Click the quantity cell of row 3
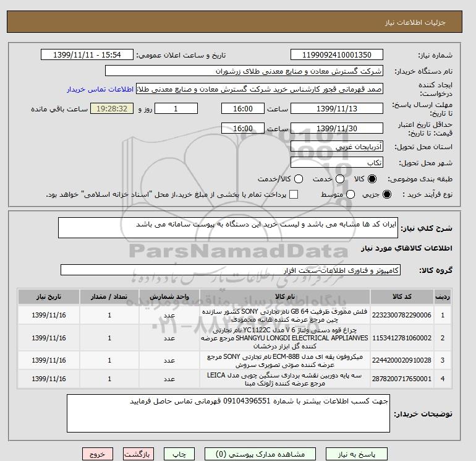The image size is (476, 461). coord(109,360)
